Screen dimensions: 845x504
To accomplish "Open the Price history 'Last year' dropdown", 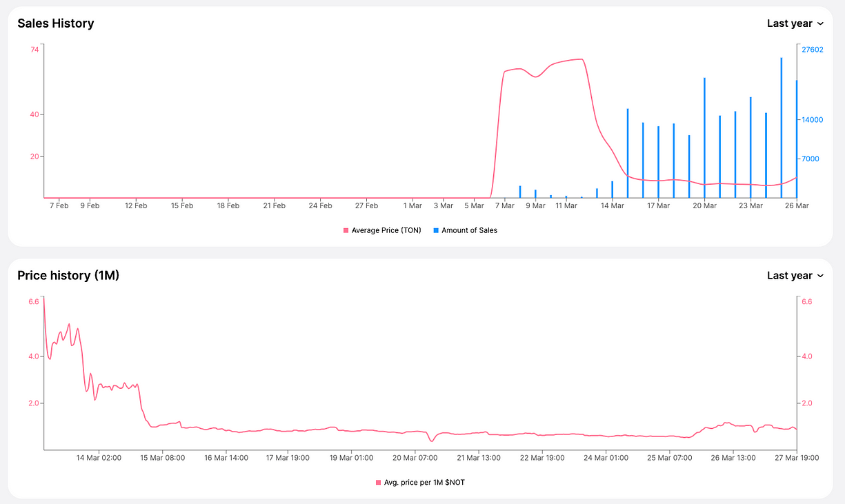I will (795, 276).
